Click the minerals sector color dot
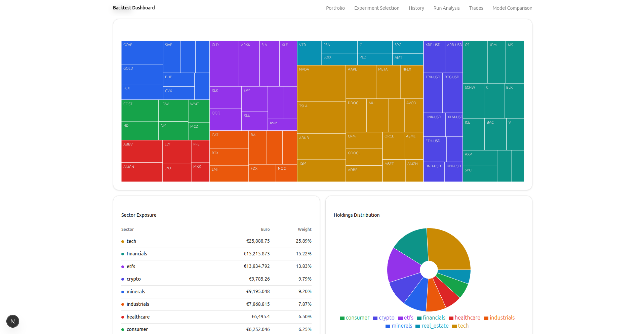Screen dimensions: 644x334 122,292
